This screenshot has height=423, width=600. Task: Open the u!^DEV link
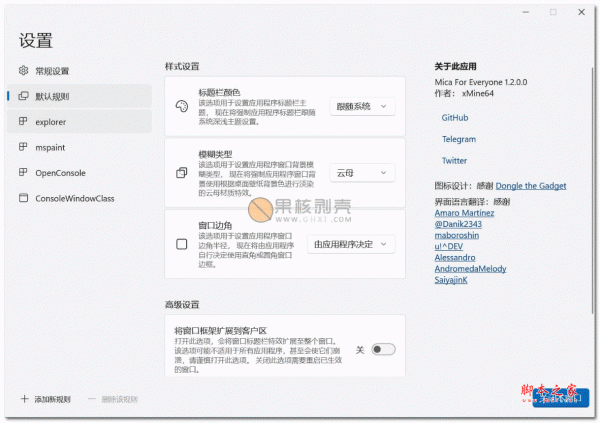[x=448, y=246]
